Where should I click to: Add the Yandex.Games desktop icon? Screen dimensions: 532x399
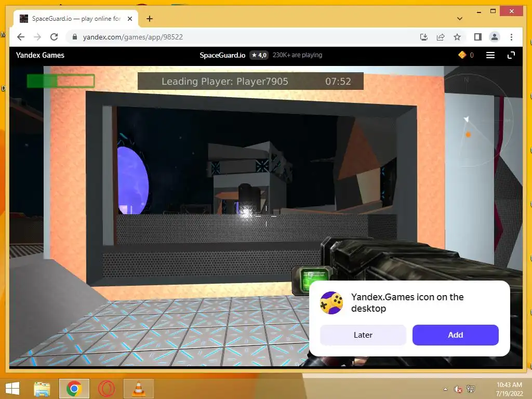click(455, 335)
